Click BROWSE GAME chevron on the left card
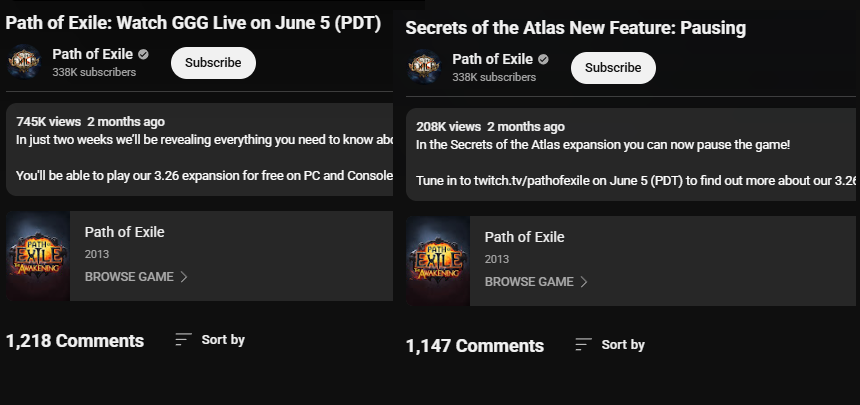Image resolution: width=860 pixels, height=405 pixels. pyautogui.click(x=184, y=277)
